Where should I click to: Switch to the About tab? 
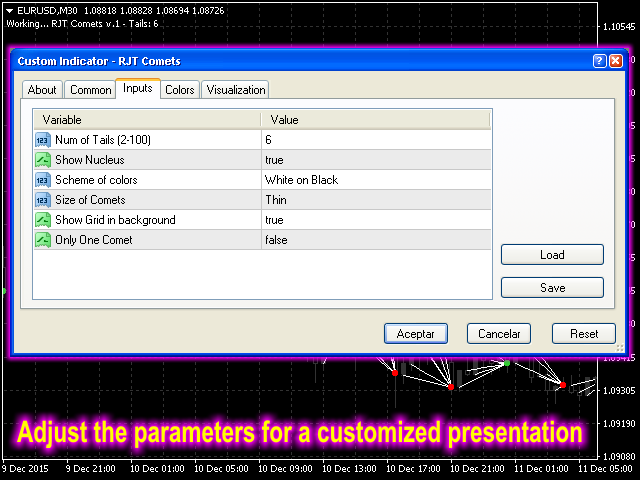(42, 89)
